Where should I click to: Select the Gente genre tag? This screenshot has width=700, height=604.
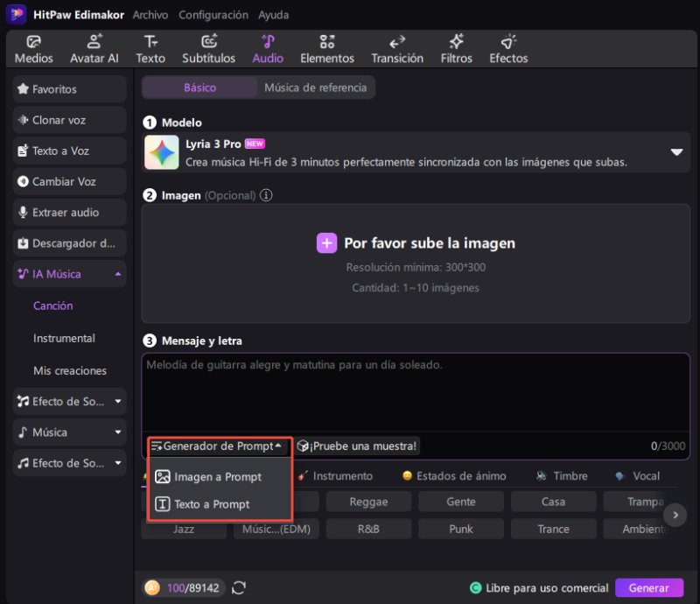point(461,502)
